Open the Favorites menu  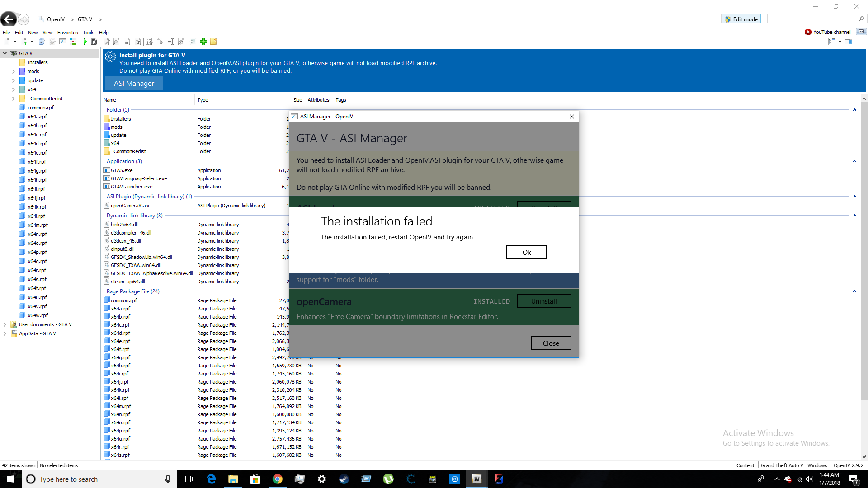(67, 33)
